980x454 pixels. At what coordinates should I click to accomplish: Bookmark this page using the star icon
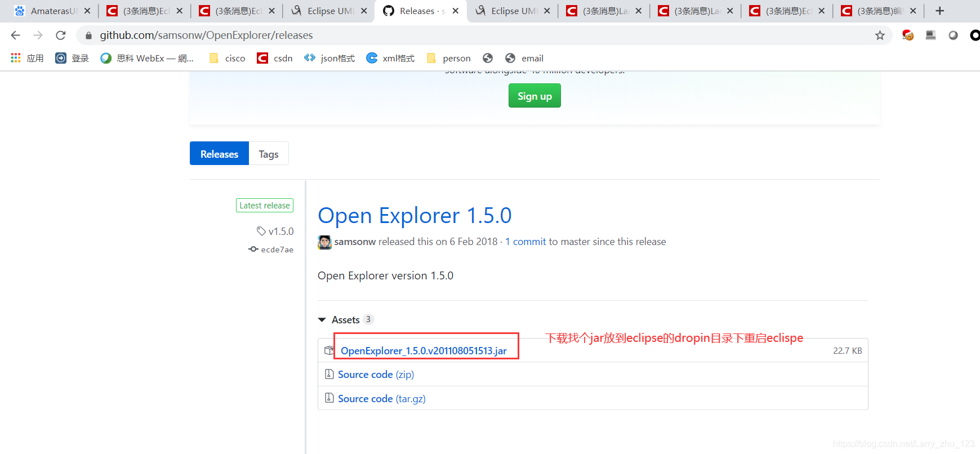click(880, 35)
